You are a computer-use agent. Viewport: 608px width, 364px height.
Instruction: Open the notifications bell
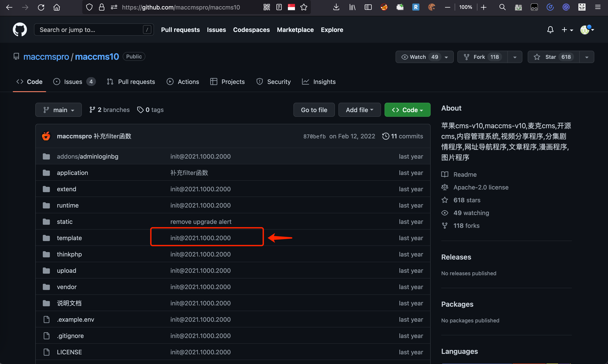(x=550, y=30)
